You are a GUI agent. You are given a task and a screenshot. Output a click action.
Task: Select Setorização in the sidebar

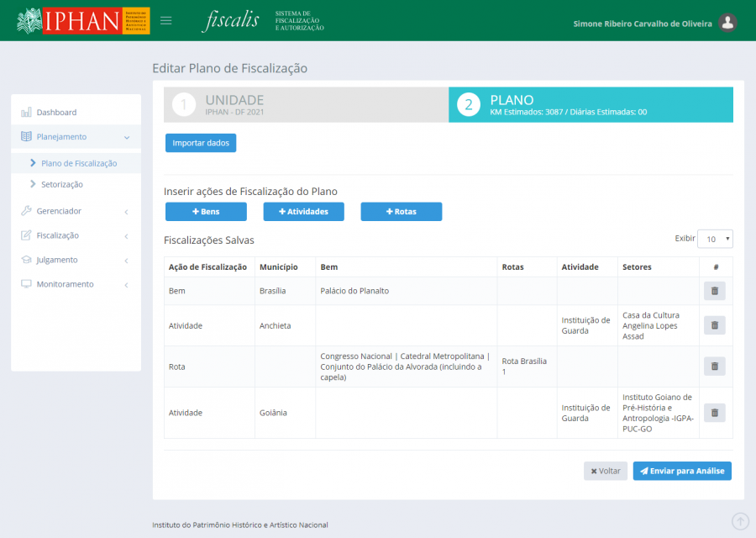62,184
